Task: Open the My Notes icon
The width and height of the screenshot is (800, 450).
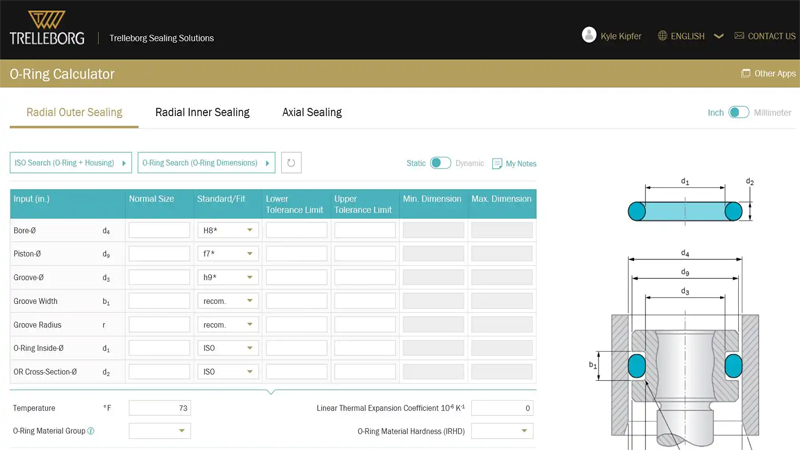Action: click(x=497, y=163)
